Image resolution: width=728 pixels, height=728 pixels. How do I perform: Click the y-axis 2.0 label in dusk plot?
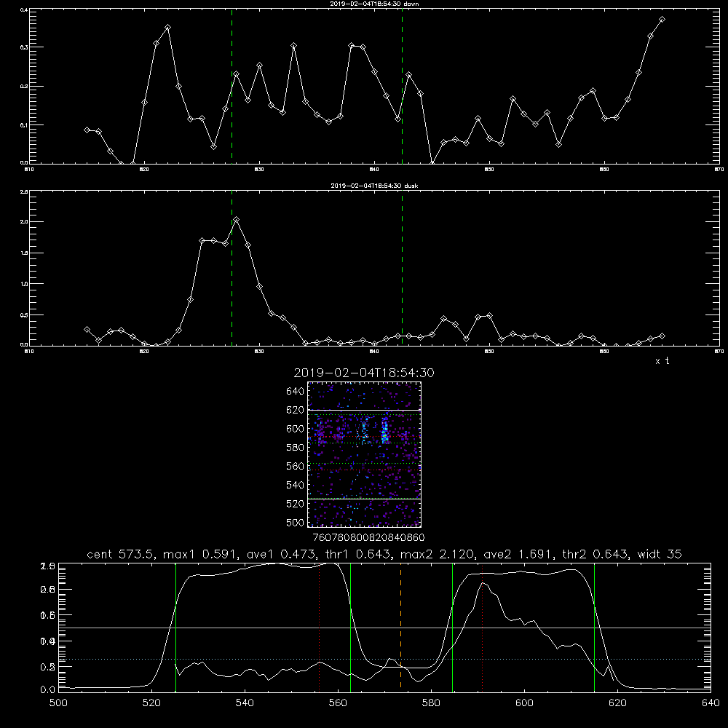[25, 222]
